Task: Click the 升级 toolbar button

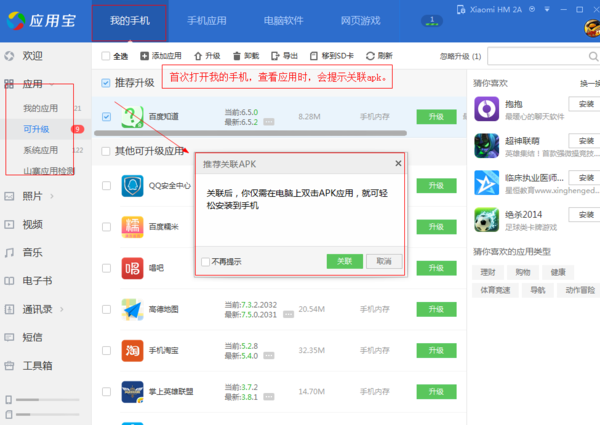Action: click(207, 56)
